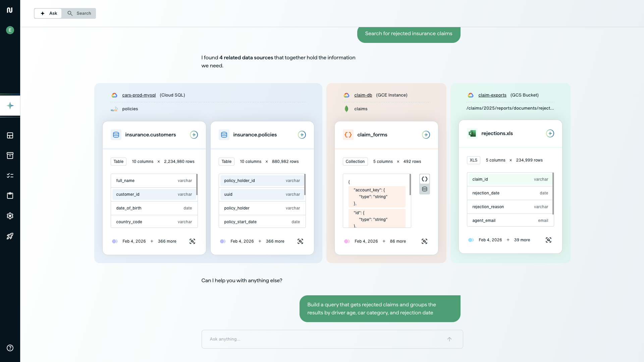
Task: Click the rocket launch sidebar icon
Action: tap(10, 236)
